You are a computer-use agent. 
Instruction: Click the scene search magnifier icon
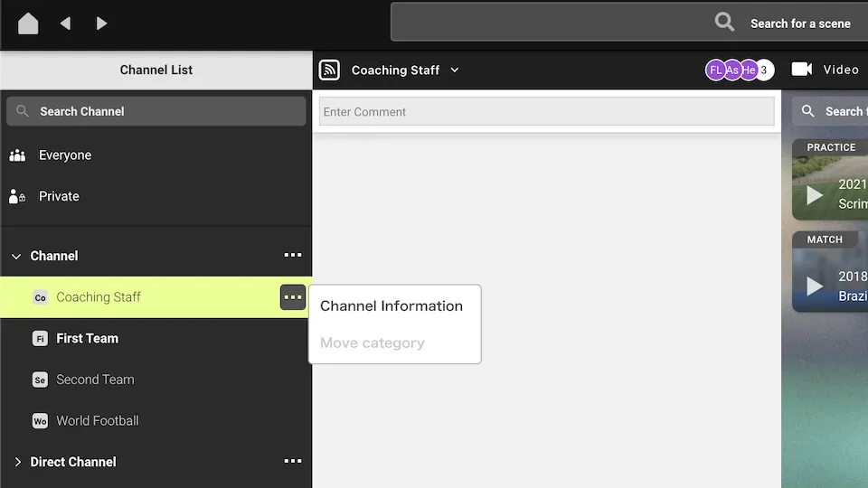click(724, 22)
